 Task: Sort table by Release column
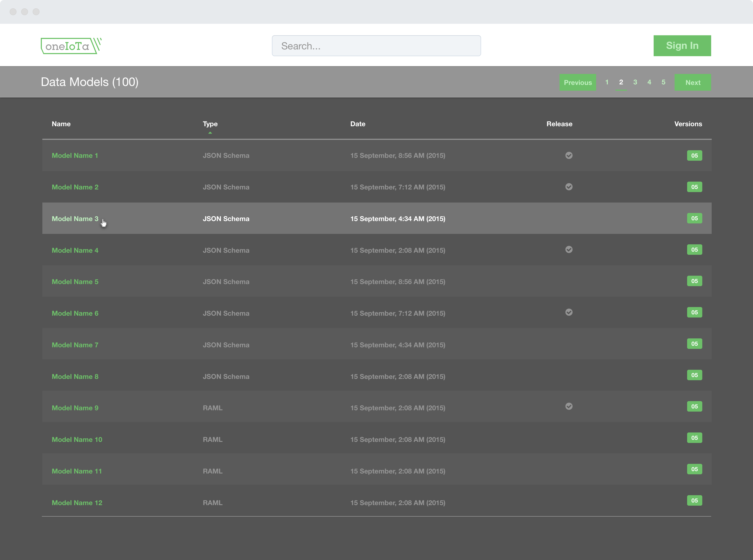(559, 124)
